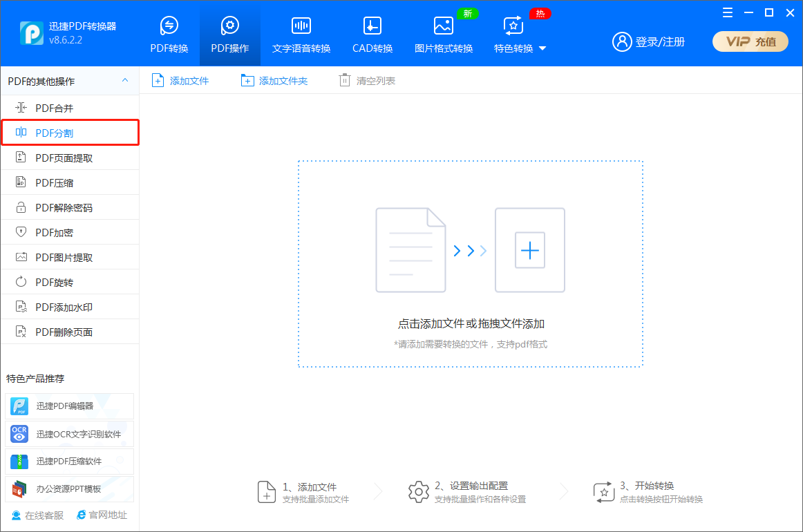Click 点击添加文件或拖拽文件添加 text
The height and width of the screenshot is (532, 803).
471,323
